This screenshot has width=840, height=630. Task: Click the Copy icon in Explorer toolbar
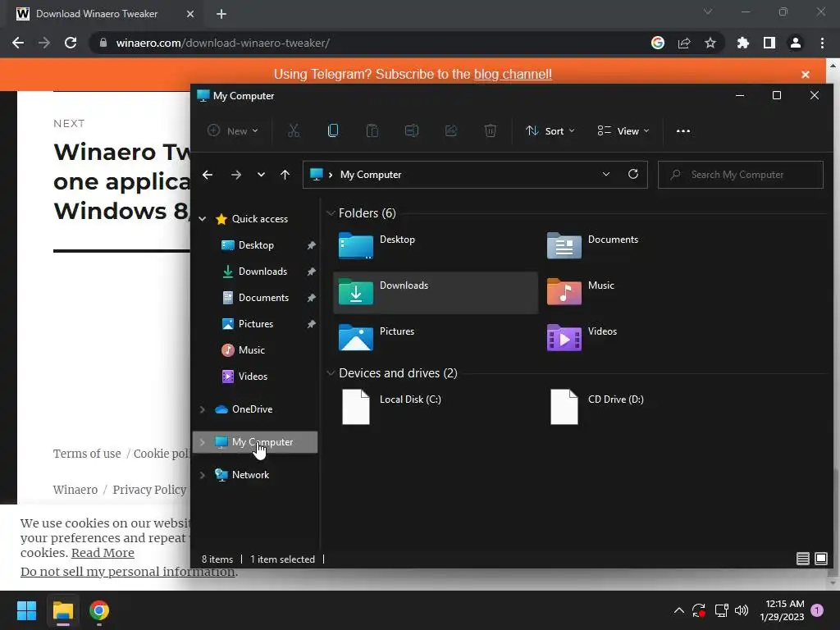[333, 130]
